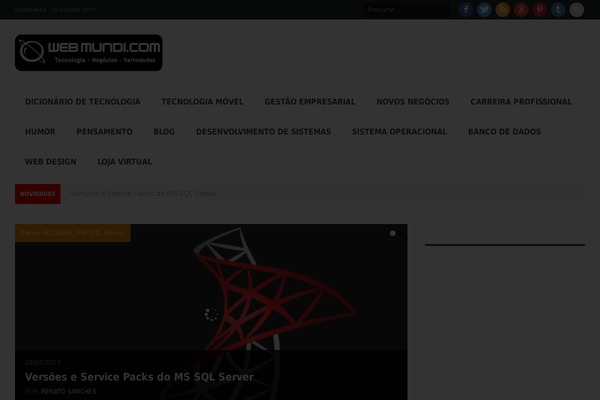Go to Gestão Empresarial section
Image resolution: width=600 pixels, height=400 pixels.
310,101
